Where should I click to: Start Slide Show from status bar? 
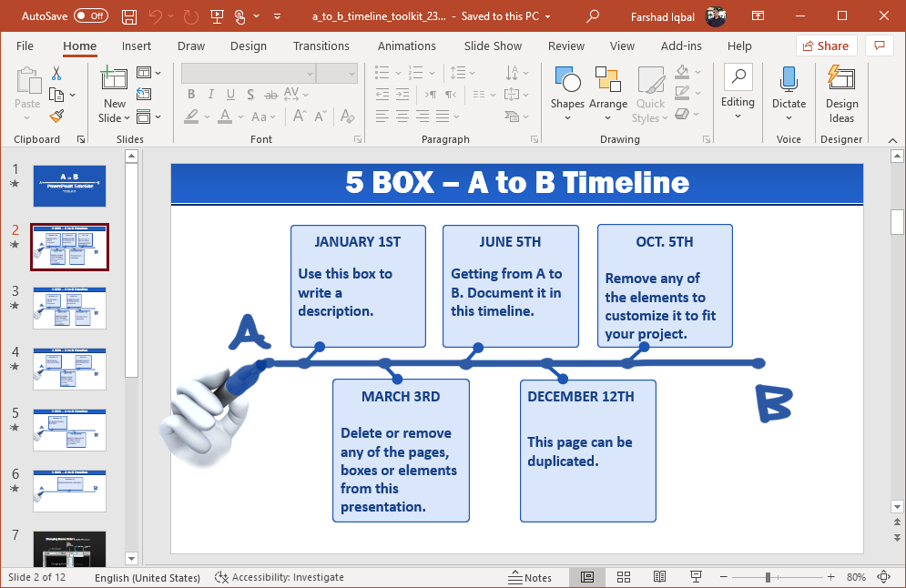click(x=696, y=577)
